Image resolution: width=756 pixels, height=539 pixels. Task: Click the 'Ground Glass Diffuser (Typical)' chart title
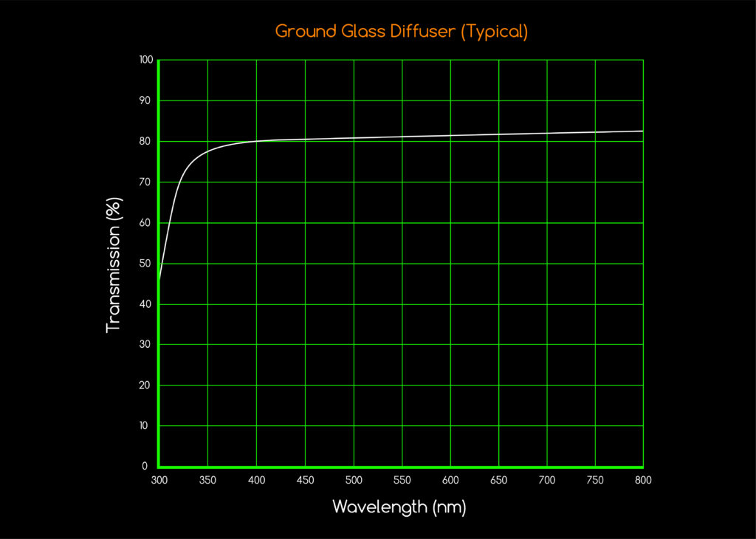[401, 32]
